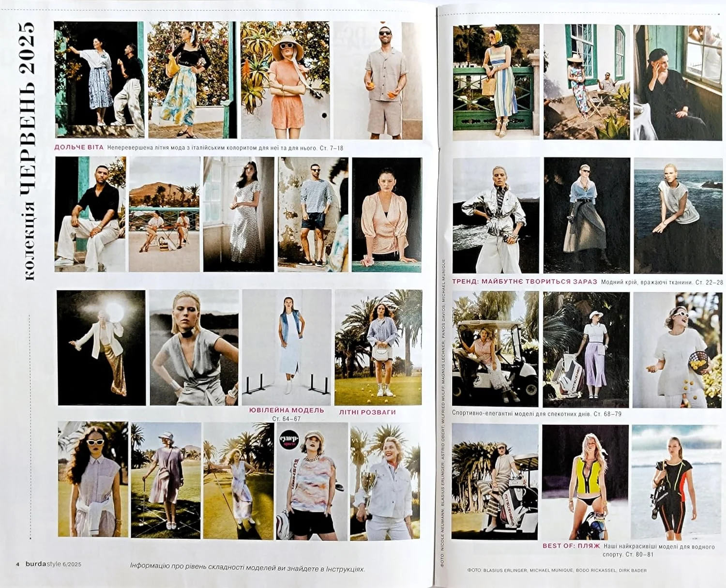Click the vertical "колекція ЧЕРВЕНЬ 2025" title

tap(28, 150)
